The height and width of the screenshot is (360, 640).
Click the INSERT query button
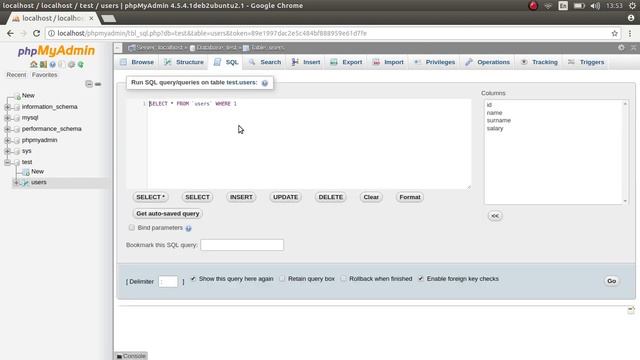(x=241, y=197)
